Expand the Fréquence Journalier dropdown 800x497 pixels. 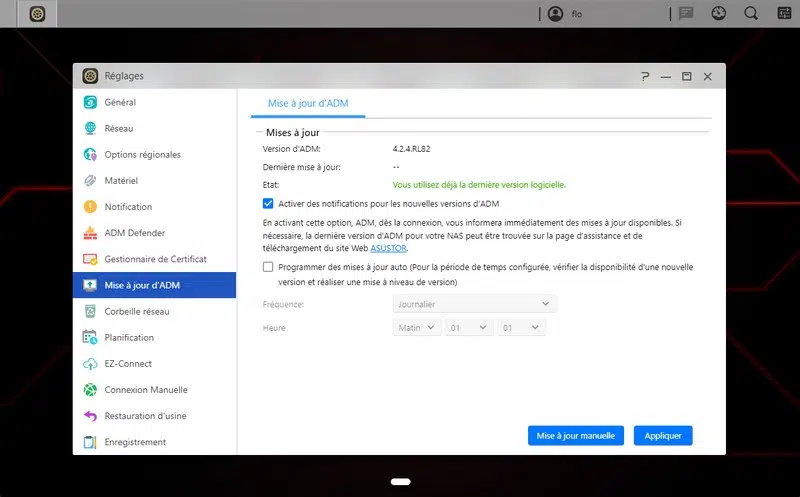coord(474,303)
